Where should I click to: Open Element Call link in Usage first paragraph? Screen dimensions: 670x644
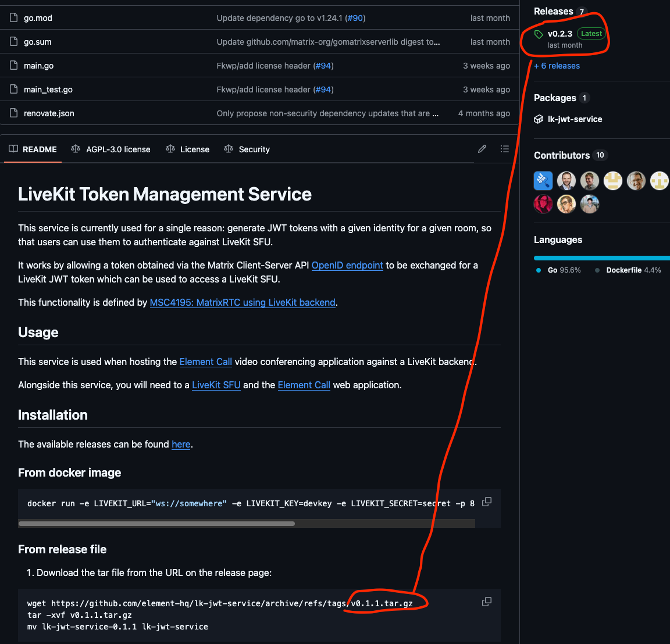point(205,362)
